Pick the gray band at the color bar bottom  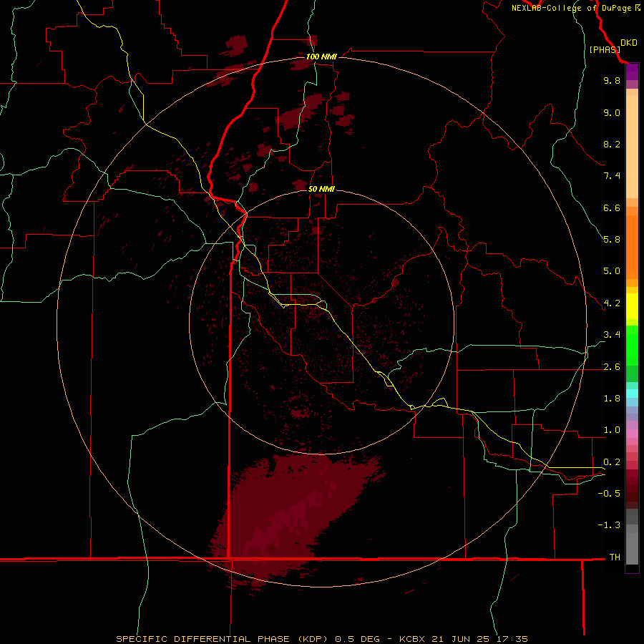(x=632, y=538)
